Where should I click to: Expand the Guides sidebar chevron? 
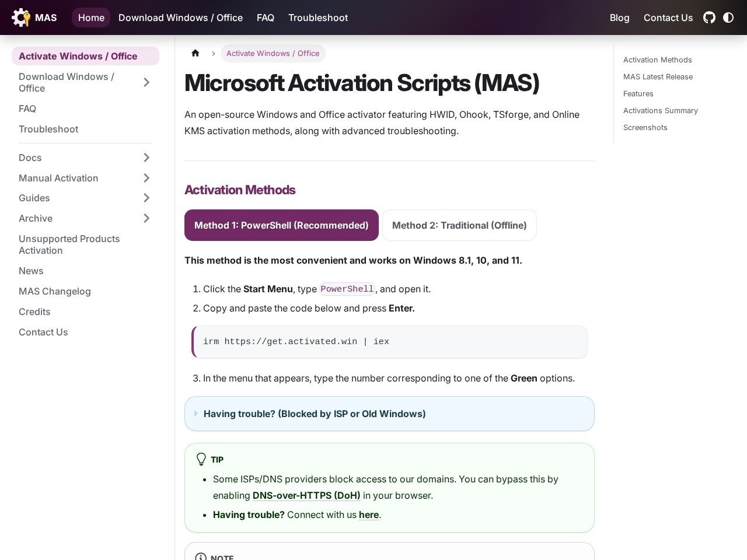pyautogui.click(x=146, y=198)
